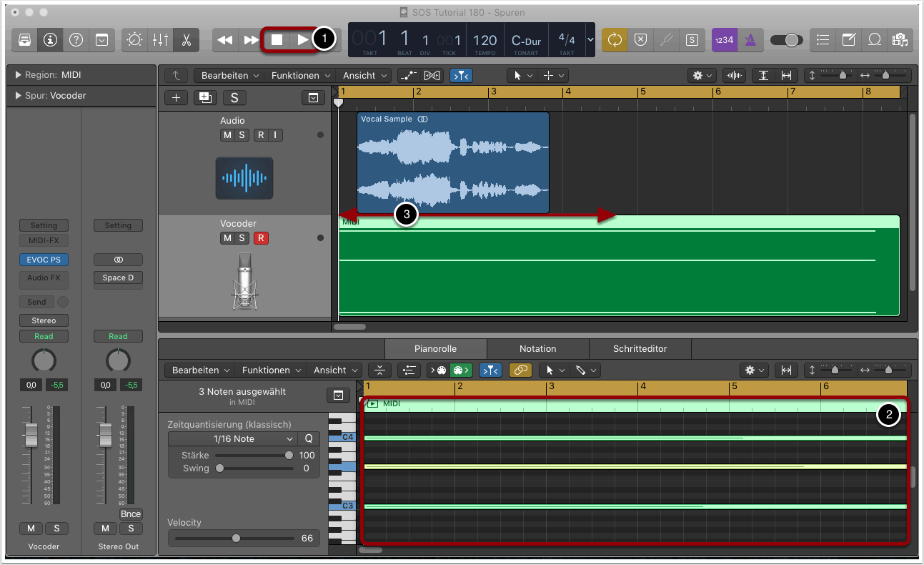This screenshot has height=565, width=924.
Task: Toggle the Cycle mode button
Action: pyautogui.click(x=615, y=40)
